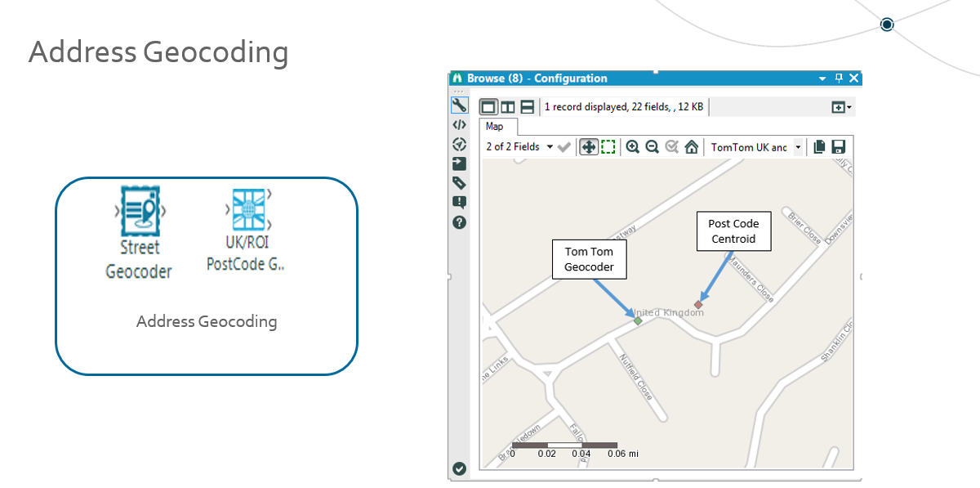Toggle the single-pane layout view
980x488 pixels.
487,106
